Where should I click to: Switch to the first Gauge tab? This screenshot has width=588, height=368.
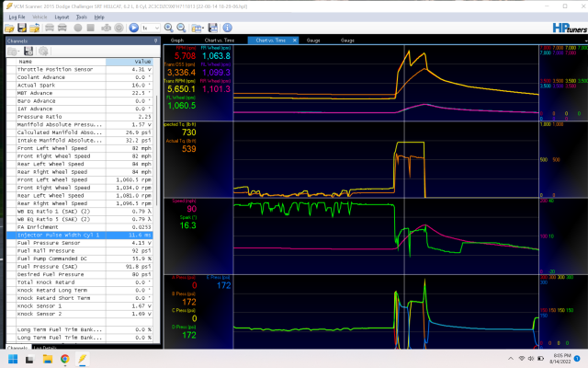pos(313,40)
